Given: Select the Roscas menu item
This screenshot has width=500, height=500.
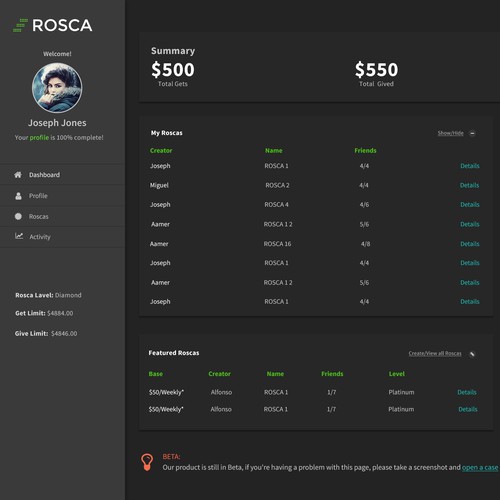Looking at the screenshot, I should [38, 216].
